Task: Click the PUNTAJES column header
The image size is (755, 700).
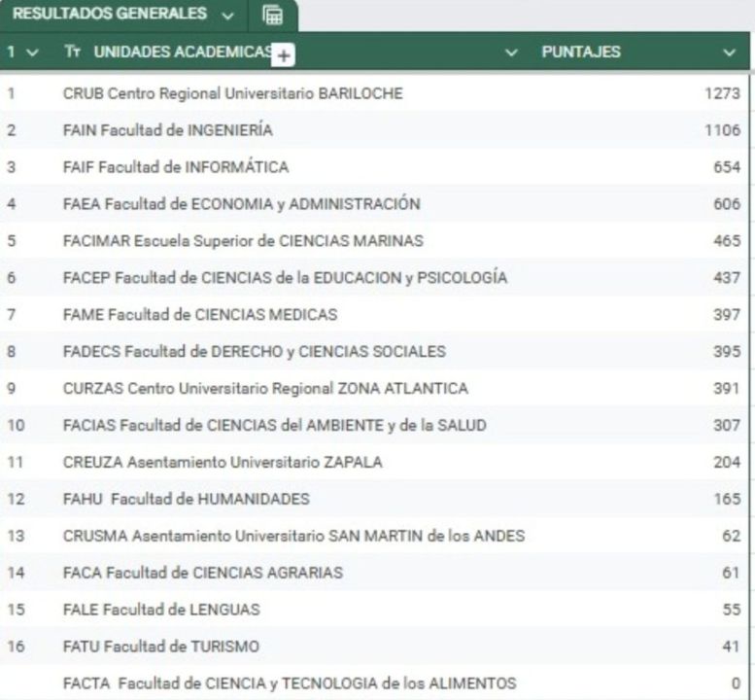Action: click(x=580, y=52)
